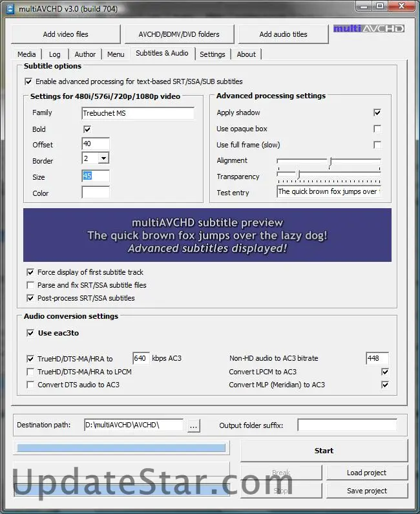Open the Menu tab
This screenshot has width=420, height=514.
(x=116, y=54)
